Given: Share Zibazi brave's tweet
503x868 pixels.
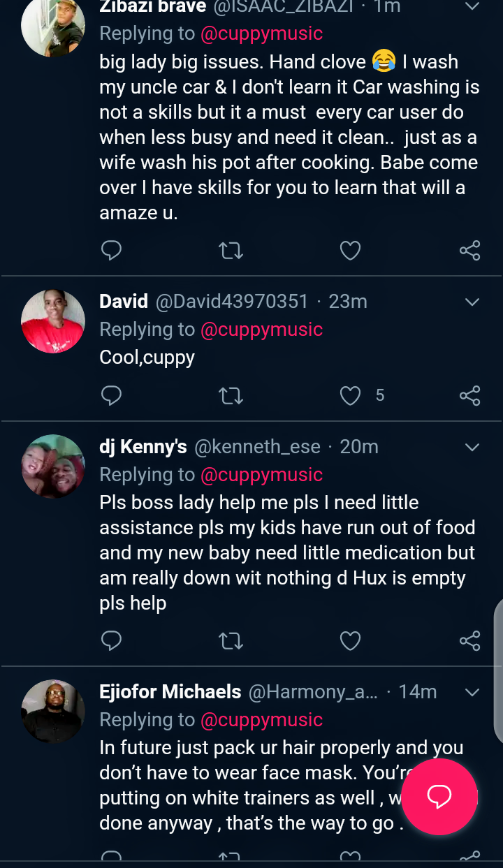Looking at the screenshot, I should click(469, 250).
